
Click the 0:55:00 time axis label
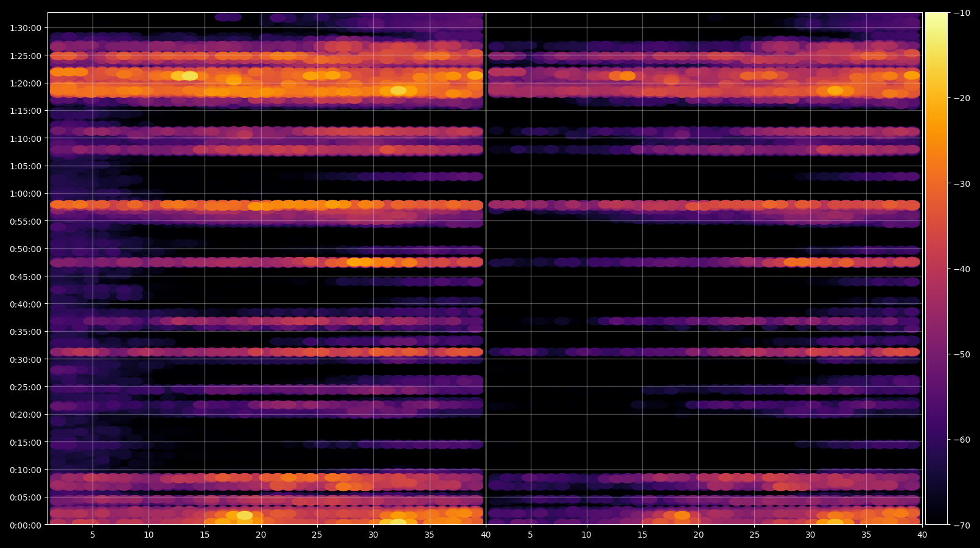point(26,222)
